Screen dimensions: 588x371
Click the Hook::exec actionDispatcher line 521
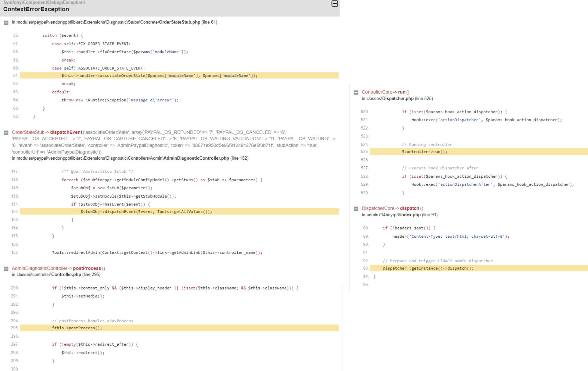(487, 120)
